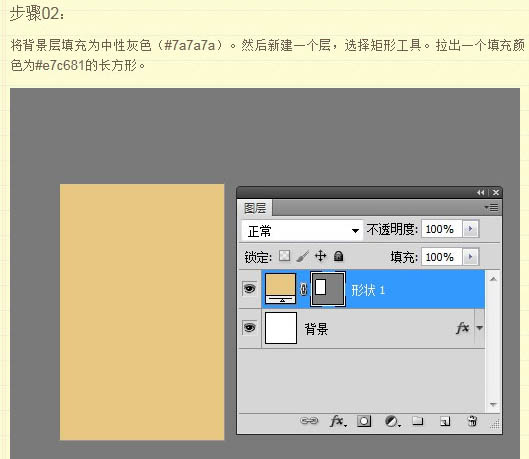Open the layers panel flyout menu

[492, 207]
